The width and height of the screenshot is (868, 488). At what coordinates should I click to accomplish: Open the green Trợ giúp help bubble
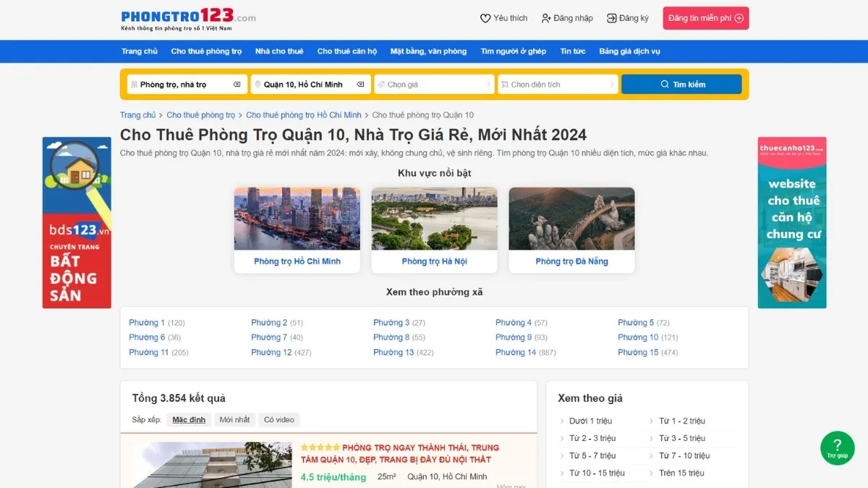pos(837,448)
